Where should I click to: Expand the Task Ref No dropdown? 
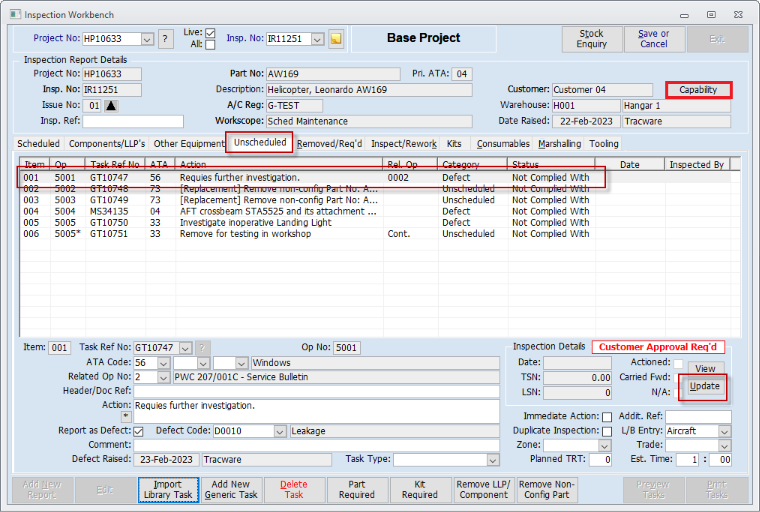coord(185,348)
